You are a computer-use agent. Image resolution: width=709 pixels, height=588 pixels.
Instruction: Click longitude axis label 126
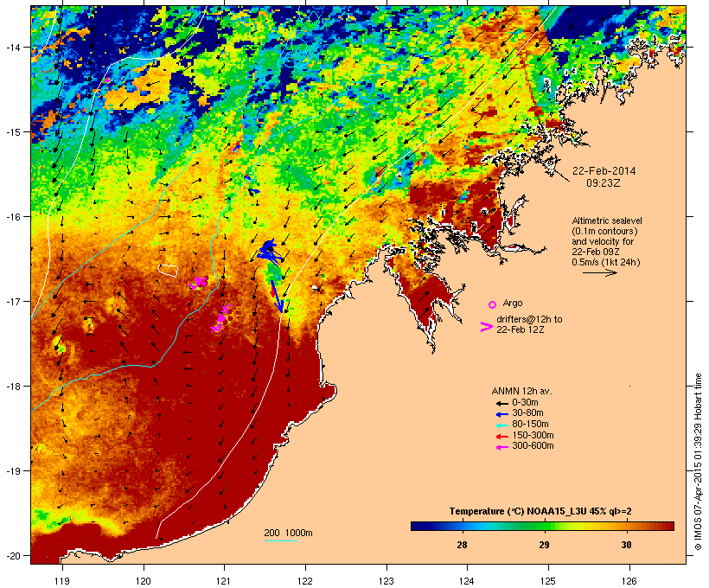[x=629, y=581]
